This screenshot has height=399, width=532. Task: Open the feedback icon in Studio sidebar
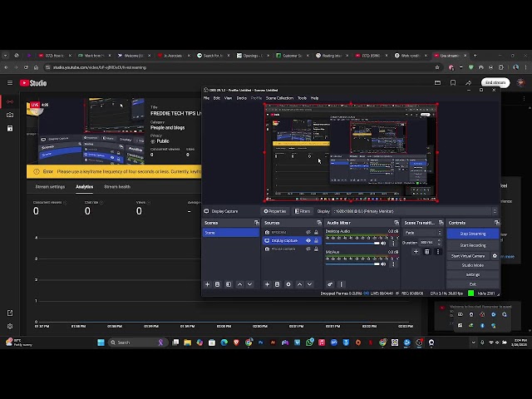pos(10,313)
